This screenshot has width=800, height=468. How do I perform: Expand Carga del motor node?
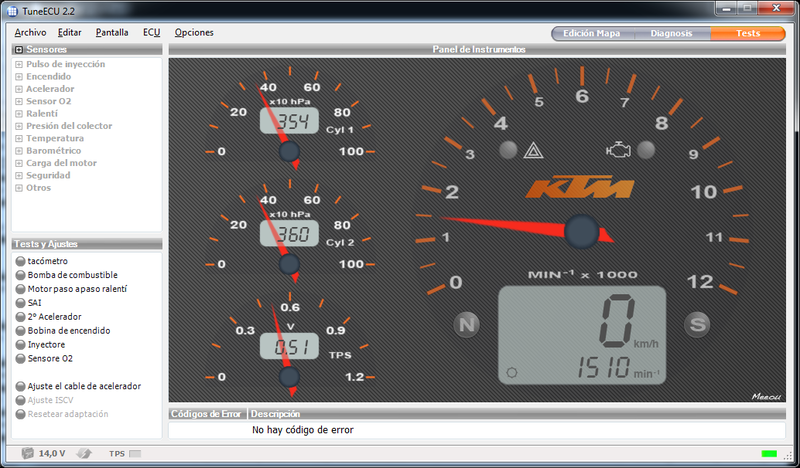point(19,163)
